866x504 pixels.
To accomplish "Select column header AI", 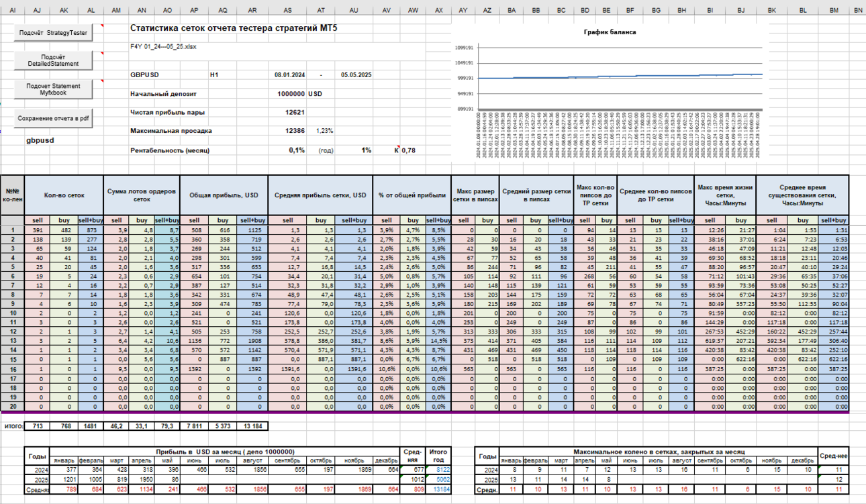I will (x=13, y=10).
